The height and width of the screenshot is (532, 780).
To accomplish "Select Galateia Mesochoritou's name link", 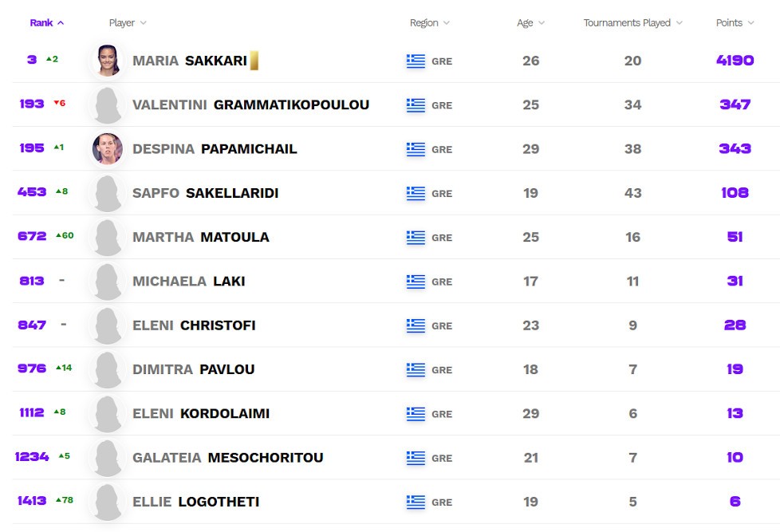I will (227, 458).
